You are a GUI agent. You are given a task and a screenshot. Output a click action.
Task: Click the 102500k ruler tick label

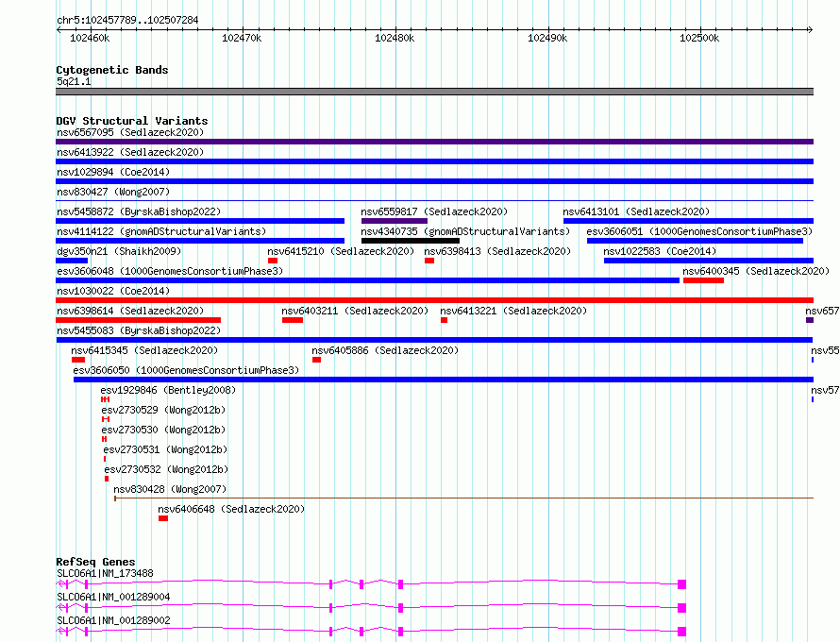coord(699,38)
